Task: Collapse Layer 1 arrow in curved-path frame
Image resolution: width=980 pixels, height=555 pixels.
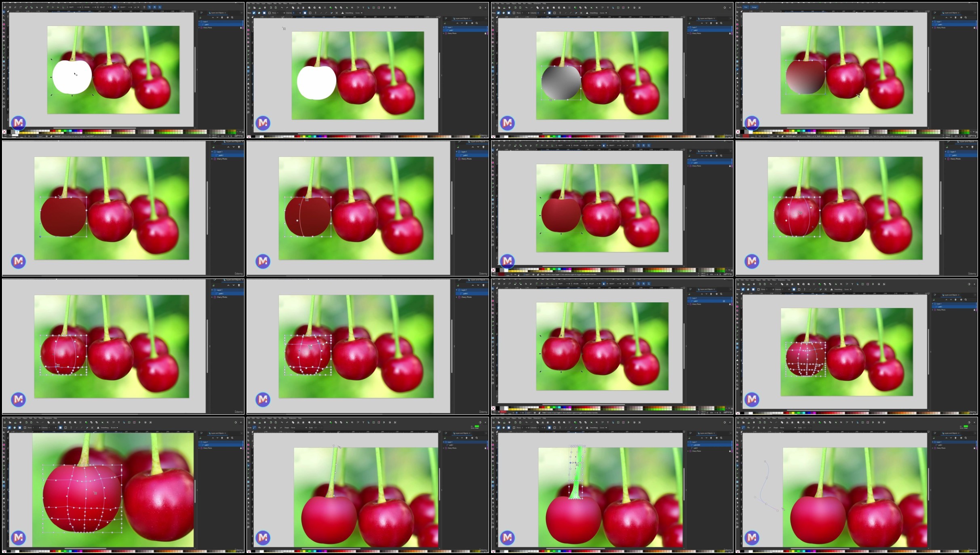Action: [933, 442]
